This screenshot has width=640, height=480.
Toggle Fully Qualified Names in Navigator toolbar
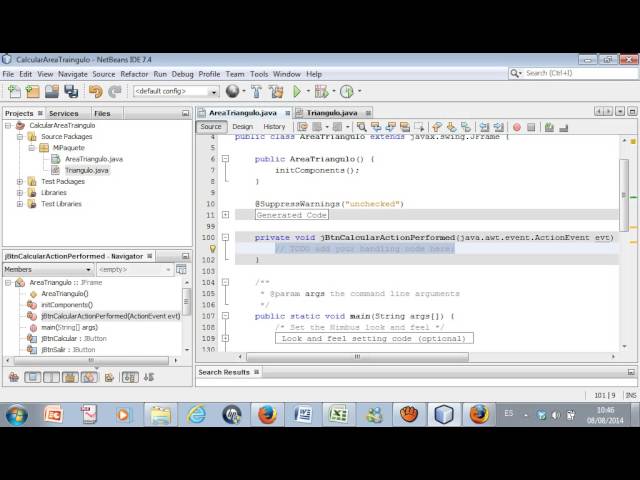click(x=109, y=377)
